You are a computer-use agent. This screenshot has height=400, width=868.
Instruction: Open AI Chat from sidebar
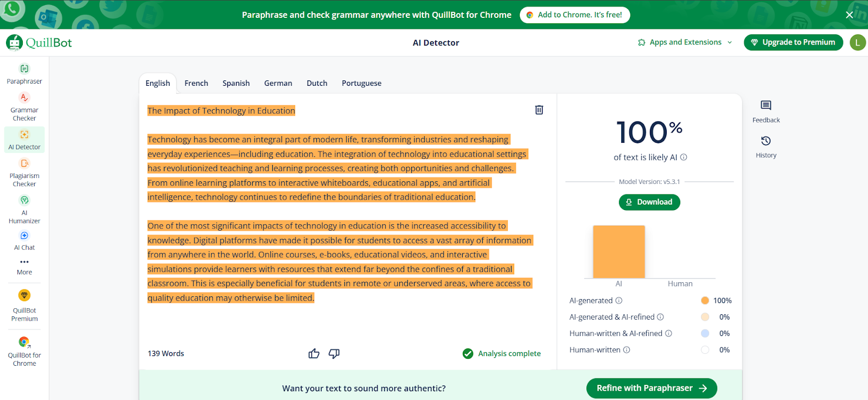pos(24,240)
